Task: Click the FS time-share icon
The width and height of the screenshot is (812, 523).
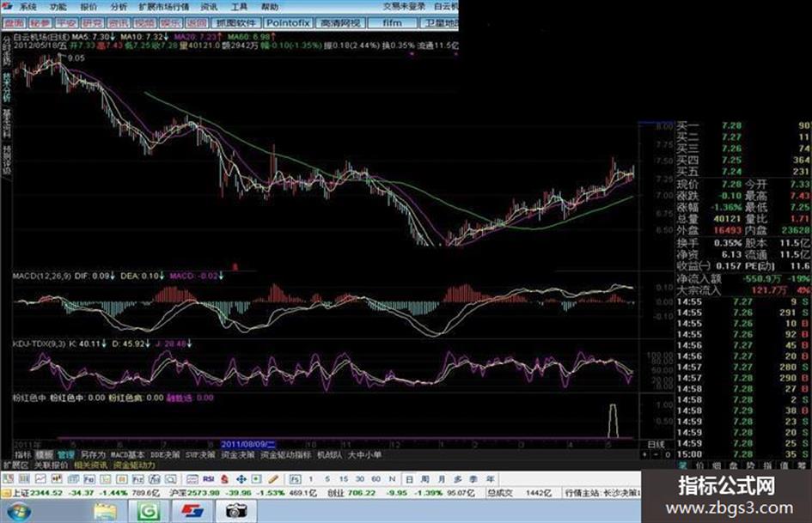Action: pyautogui.click(x=295, y=479)
